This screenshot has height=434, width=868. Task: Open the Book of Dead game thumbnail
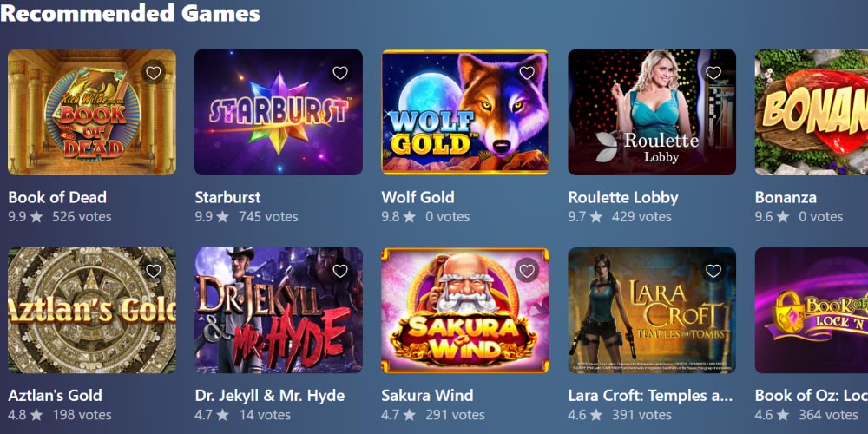92,112
